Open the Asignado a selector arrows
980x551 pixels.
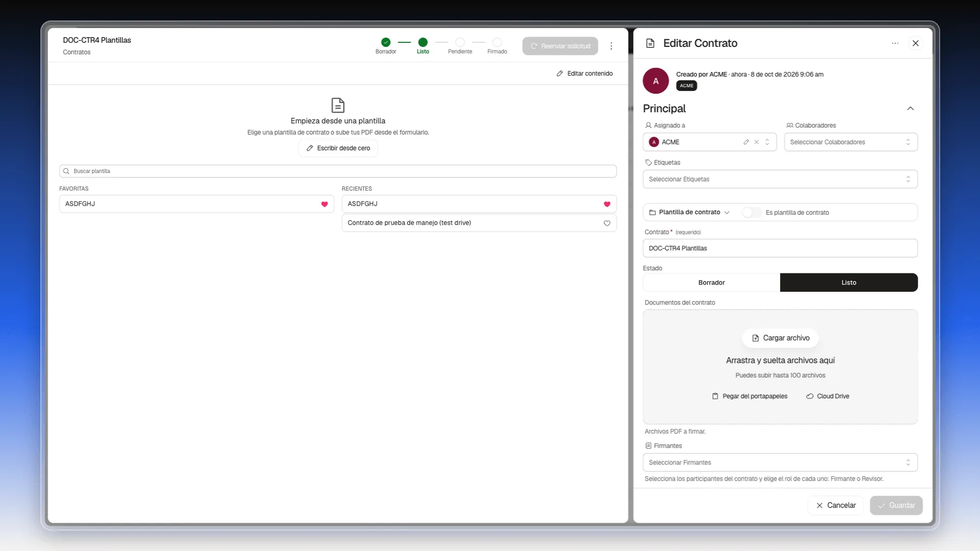(x=767, y=142)
